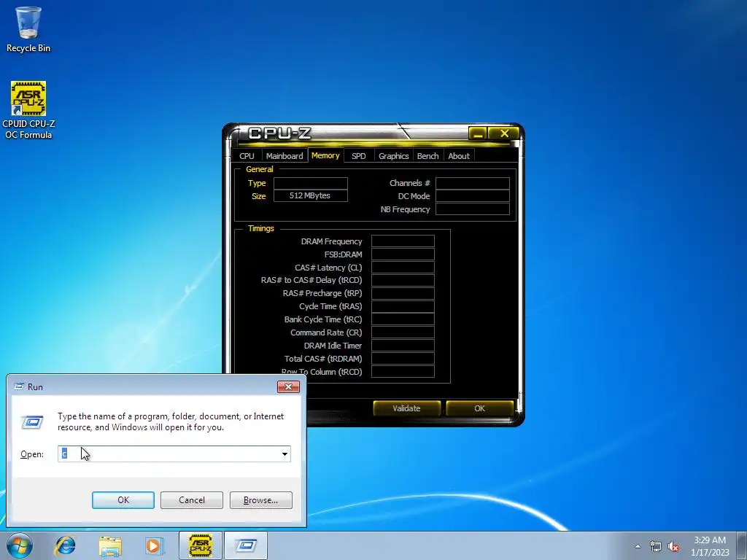This screenshot has width=747, height=560.
Task: Open the Graphics tab
Action: coord(393,156)
